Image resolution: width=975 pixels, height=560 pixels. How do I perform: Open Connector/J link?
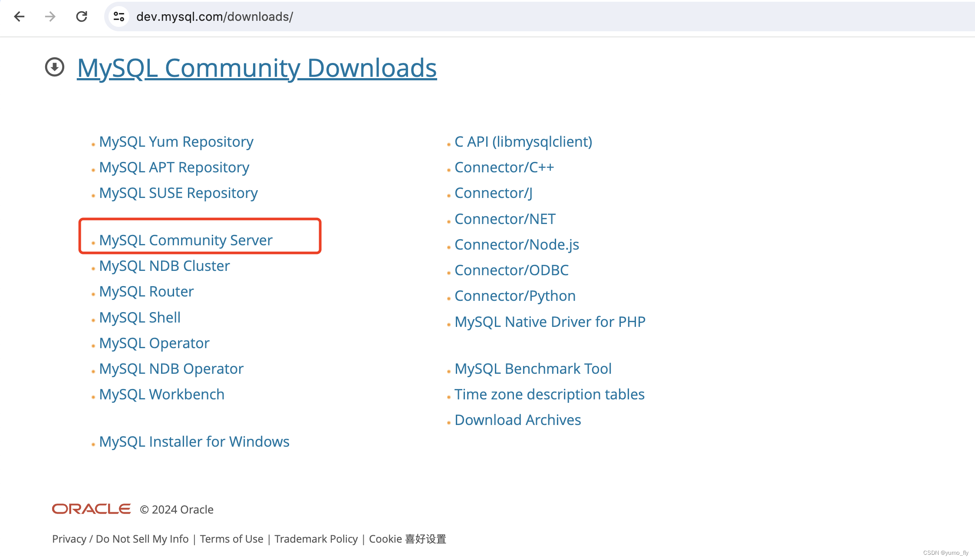493,193
